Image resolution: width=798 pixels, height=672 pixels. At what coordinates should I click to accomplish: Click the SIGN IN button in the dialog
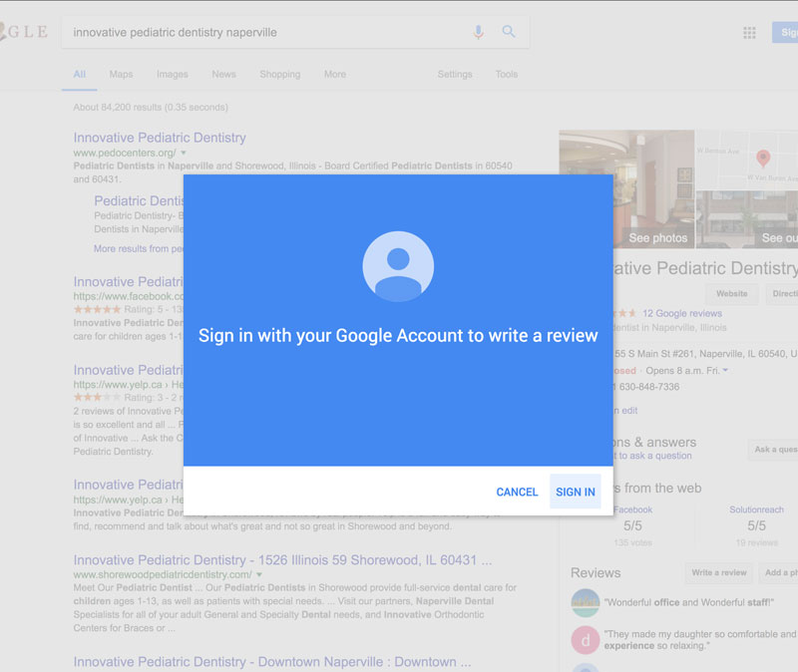tap(576, 492)
